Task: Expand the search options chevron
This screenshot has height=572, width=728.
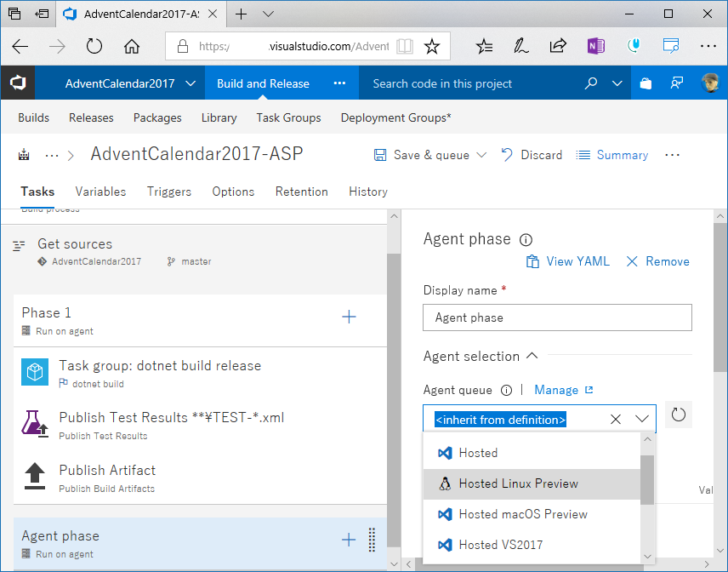Action: tap(617, 83)
